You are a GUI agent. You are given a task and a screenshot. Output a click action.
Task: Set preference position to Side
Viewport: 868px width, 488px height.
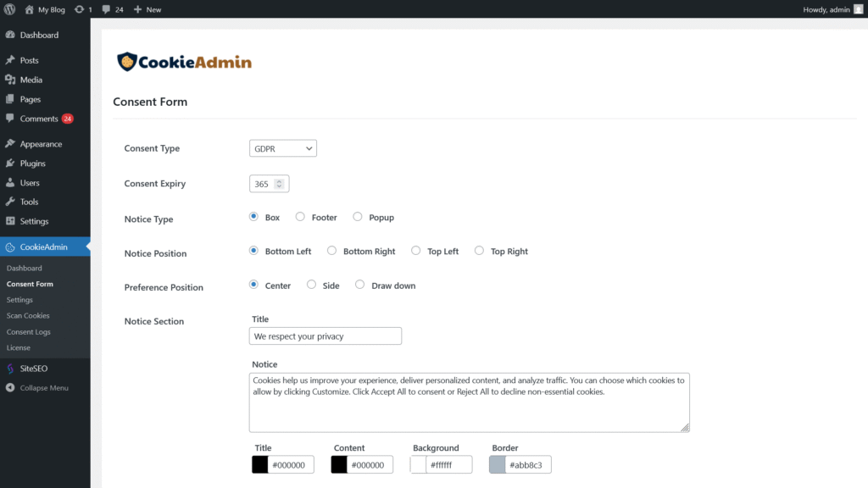click(312, 285)
